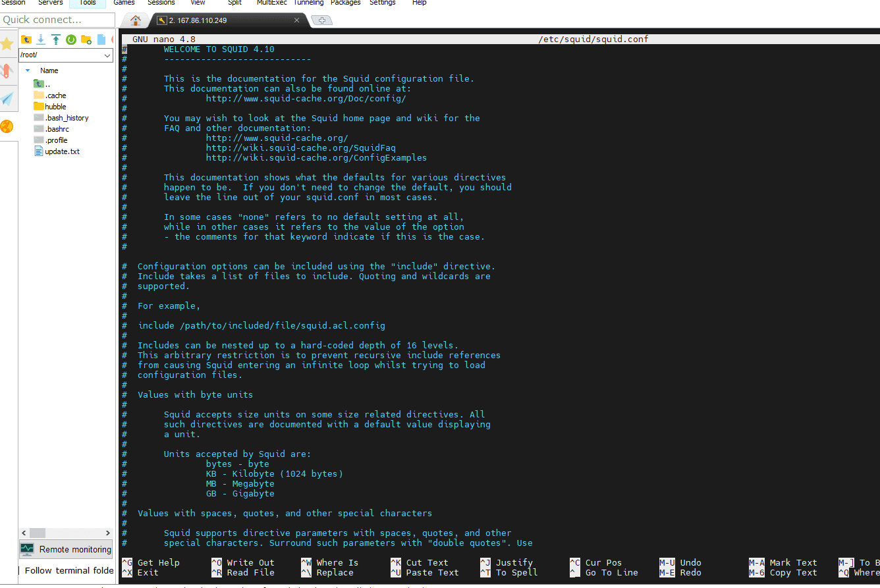Click nano 'Replace' shortcut label
880x588 pixels.
(x=335, y=573)
